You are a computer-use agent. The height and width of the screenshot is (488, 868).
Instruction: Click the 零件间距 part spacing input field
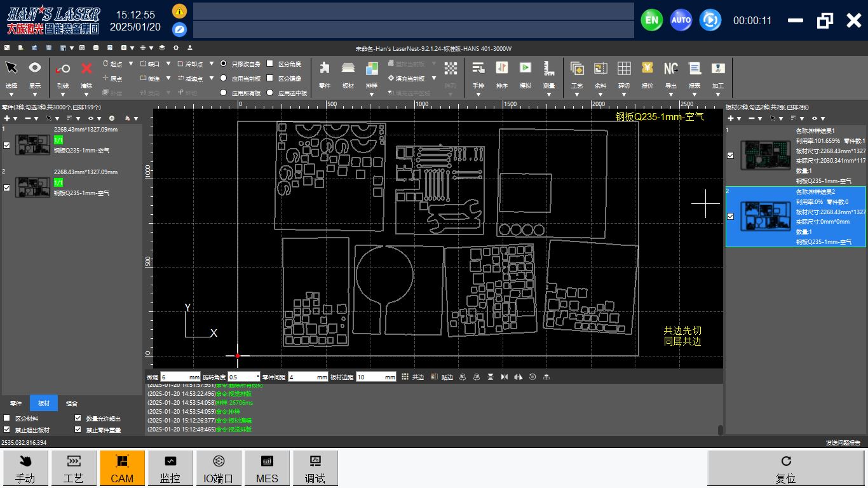point(308,377)
